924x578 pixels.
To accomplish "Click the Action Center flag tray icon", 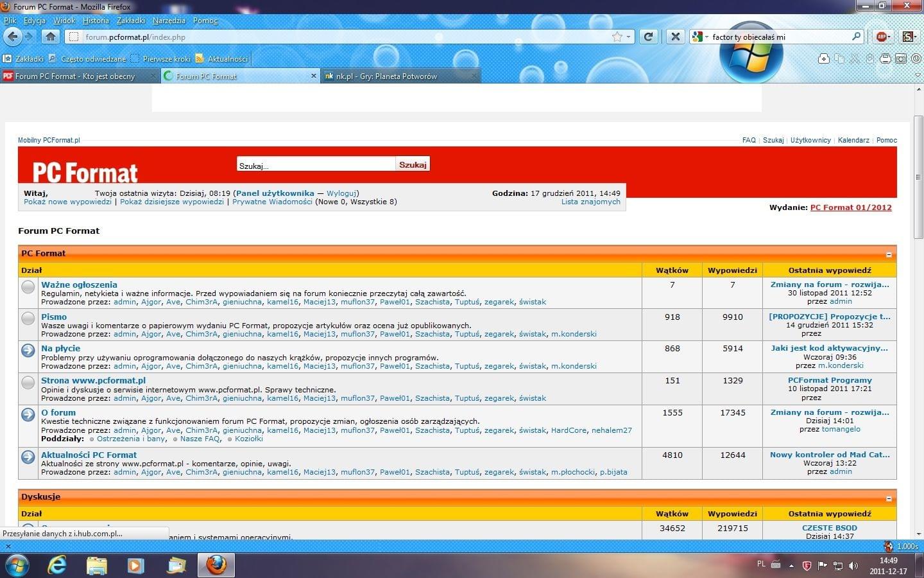I will pos(823,566).
